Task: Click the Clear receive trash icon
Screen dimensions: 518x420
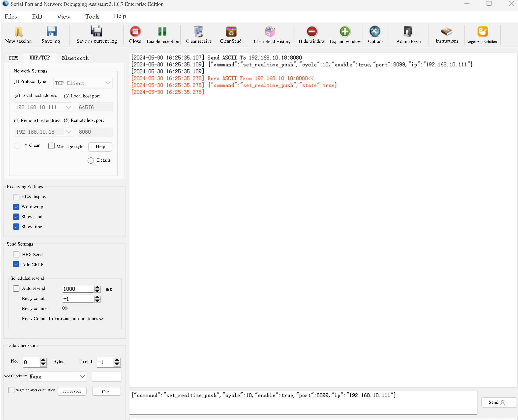Action: pos(199,32)
